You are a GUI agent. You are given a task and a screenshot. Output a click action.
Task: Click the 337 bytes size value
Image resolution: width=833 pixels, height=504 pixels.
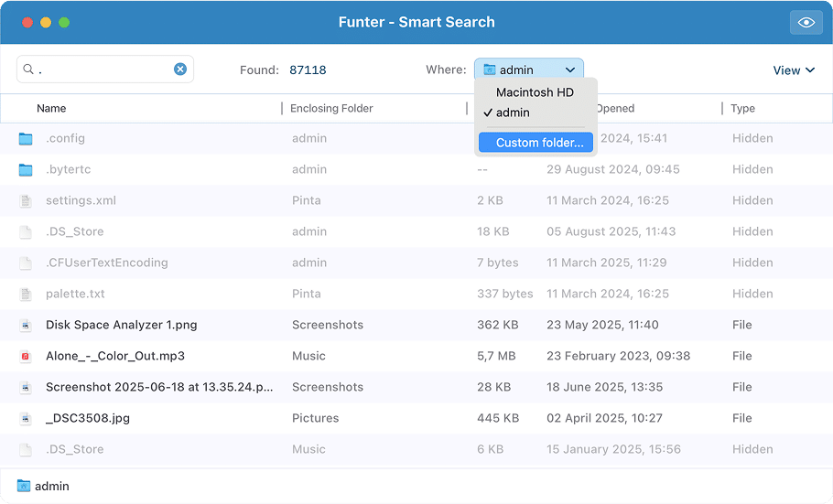pos(504,294)
